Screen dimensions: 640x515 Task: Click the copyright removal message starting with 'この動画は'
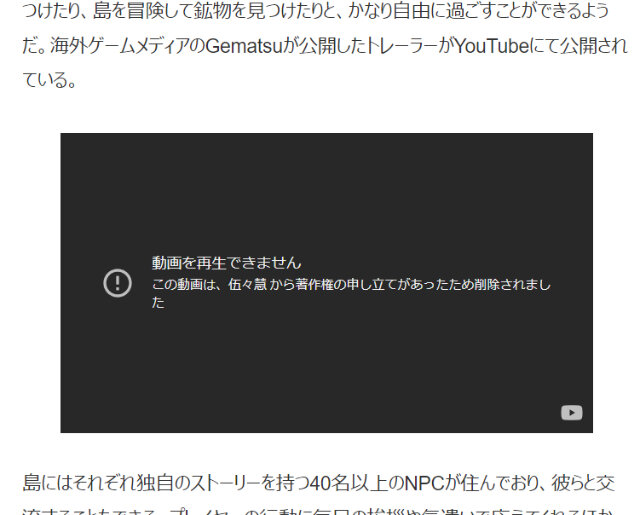coord(351,293)
